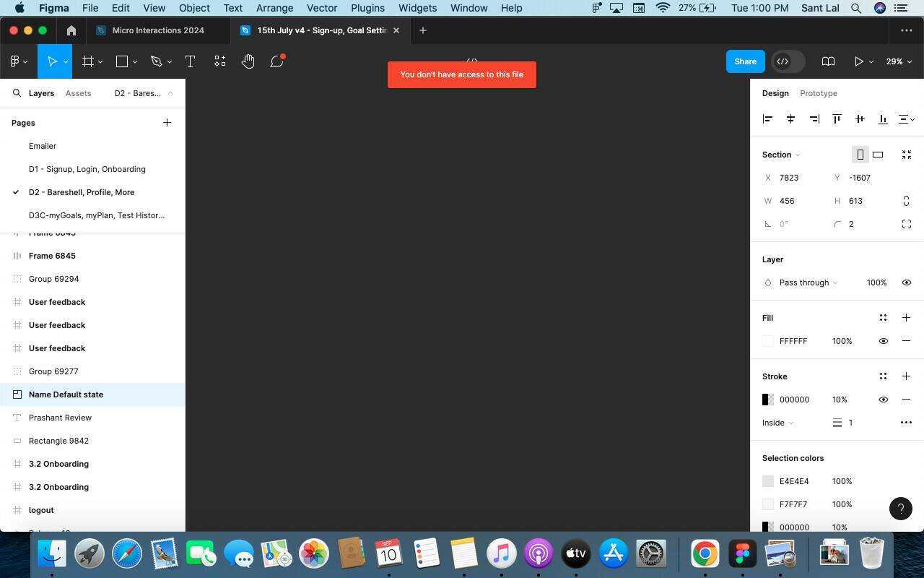Click the FFFFFF fill color swatch
The height and width of the screenshot is (578, 924).
(x=768, y=341)
